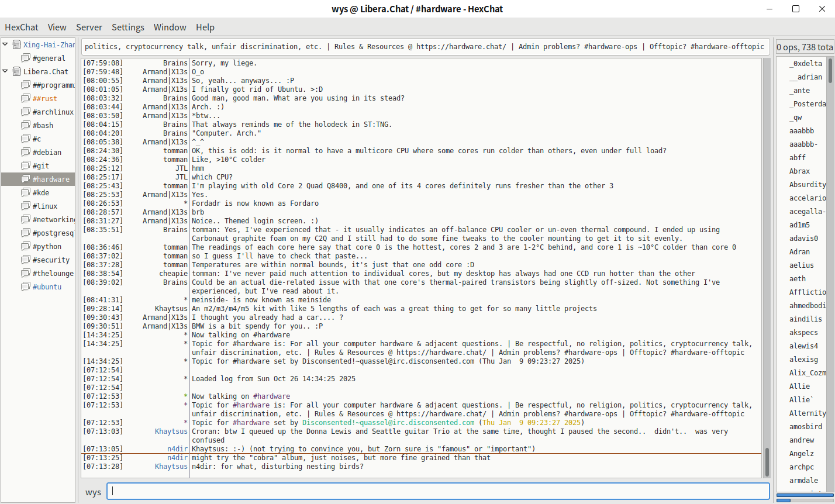Open the HexChat menu
835x504 pixels.
pos(22,27)
